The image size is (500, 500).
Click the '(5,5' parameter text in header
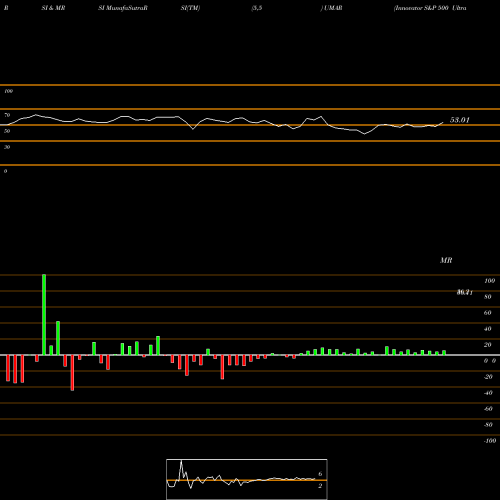[256, 8]
